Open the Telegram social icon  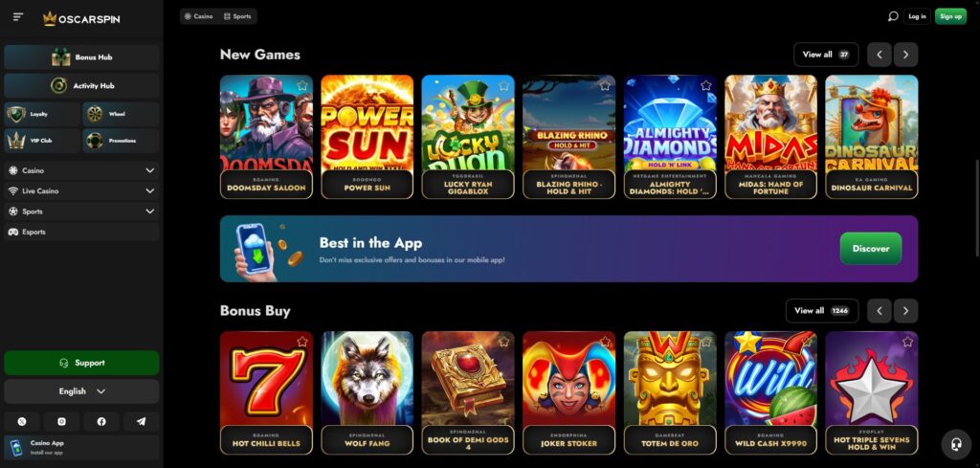(142, 422)
